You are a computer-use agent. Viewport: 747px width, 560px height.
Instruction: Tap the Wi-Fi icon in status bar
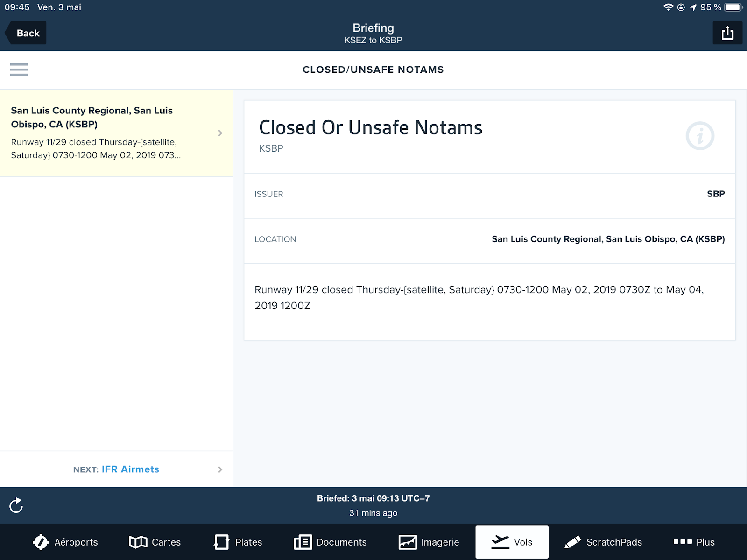coord(668,7)
